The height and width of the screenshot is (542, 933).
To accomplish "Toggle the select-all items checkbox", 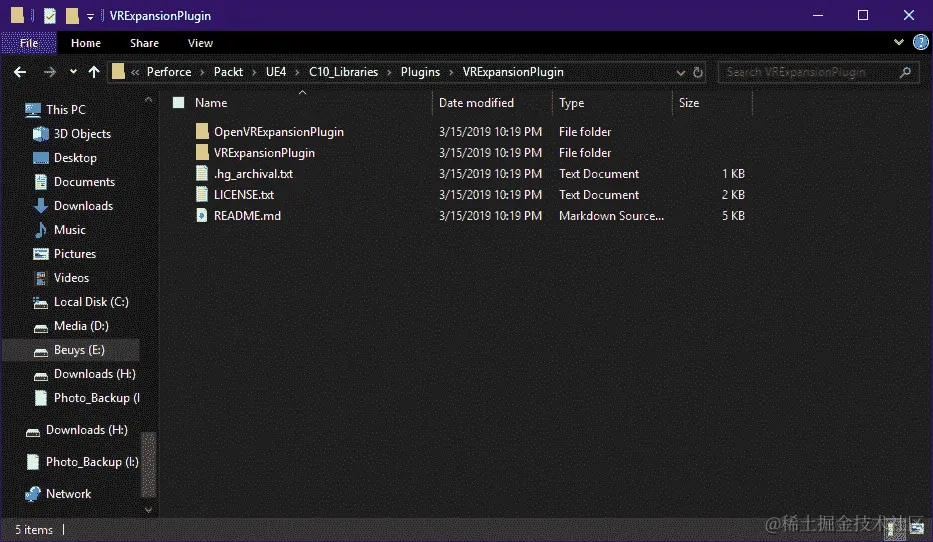I will [179, 102].
